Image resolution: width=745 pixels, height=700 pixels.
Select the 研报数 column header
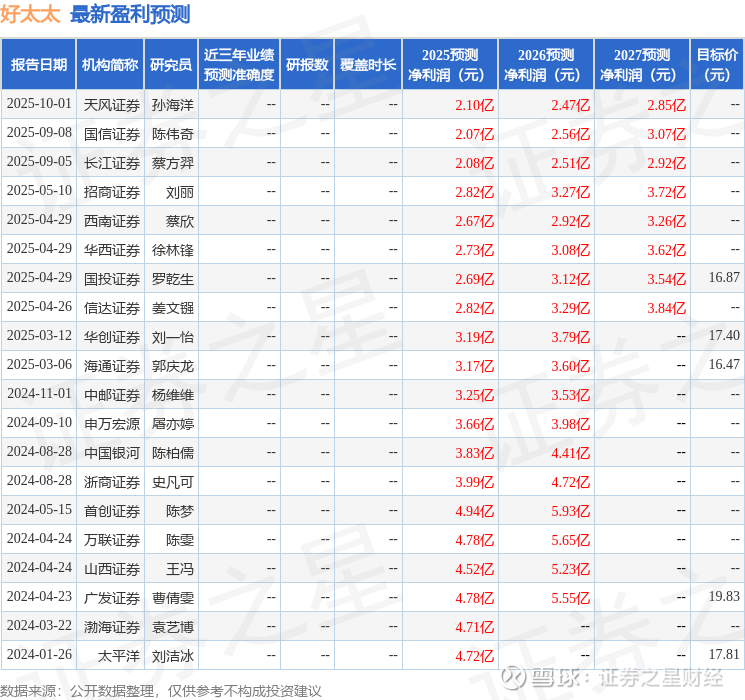pos(307,65)
